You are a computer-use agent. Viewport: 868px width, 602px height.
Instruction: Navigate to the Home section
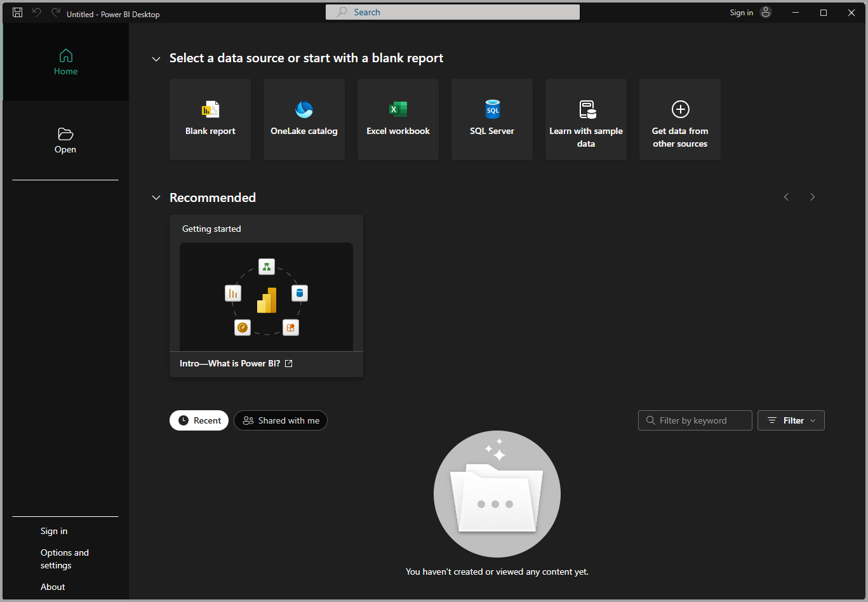click(65, 62)
